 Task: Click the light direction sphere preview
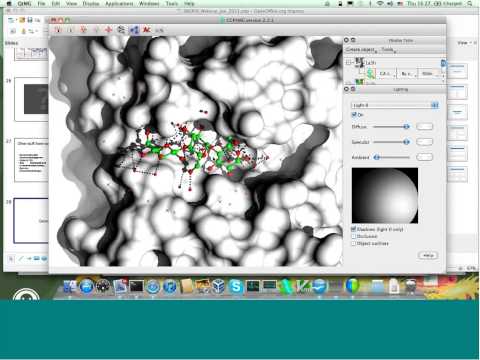pos(385,195)
